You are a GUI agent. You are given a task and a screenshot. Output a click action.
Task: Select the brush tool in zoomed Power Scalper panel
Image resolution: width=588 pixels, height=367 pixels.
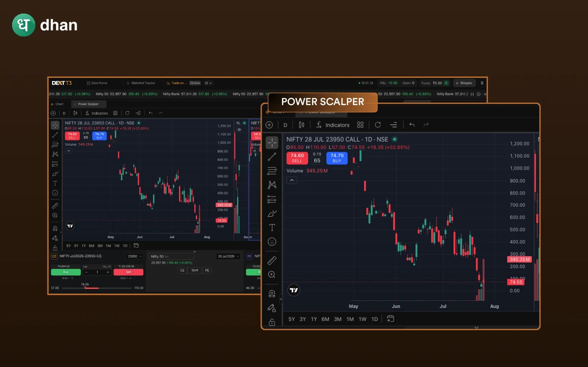coord(272,213)
